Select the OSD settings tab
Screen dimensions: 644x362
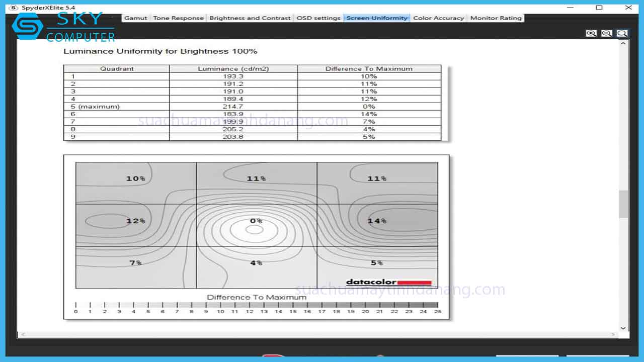[x=318, y=18]
